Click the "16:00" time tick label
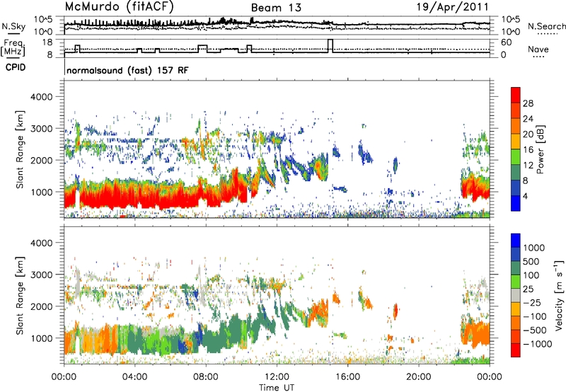This screenshot has height=392, width=566. [347, 377]
